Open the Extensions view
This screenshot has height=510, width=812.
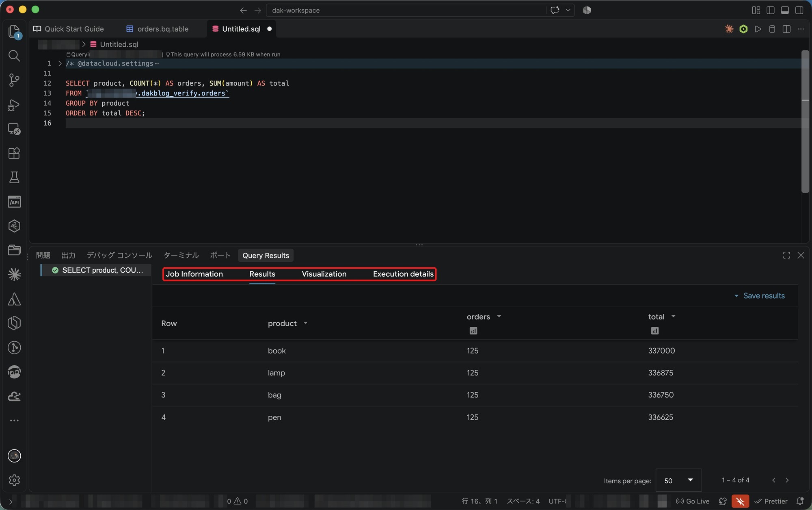pyautogui.click(x=14, y=153)
